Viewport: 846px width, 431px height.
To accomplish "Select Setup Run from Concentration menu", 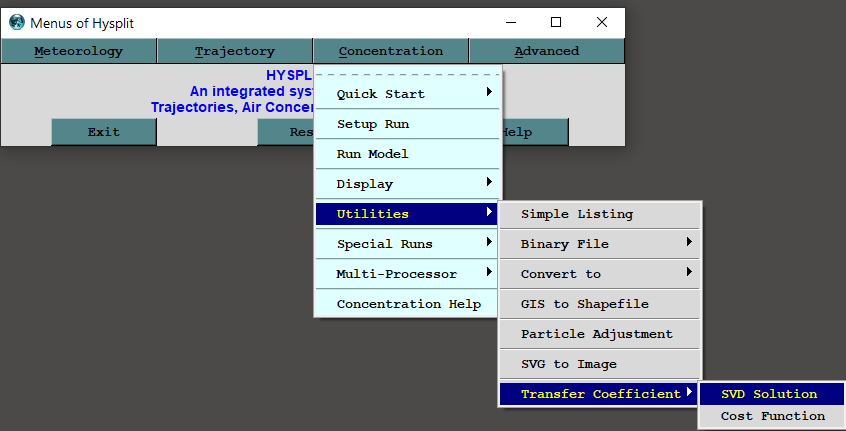I will coord(407,124).
